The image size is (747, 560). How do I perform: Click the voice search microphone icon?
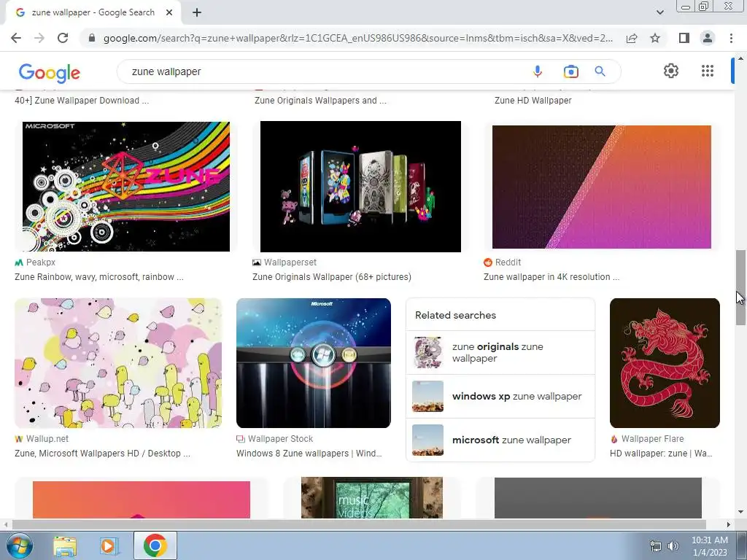[x=538, y=71]
